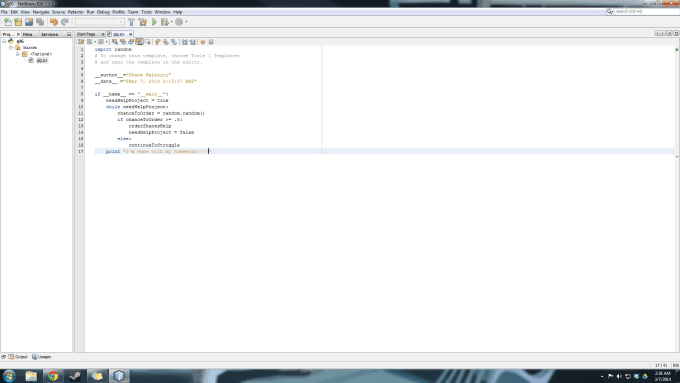Click the Clean and Build icon
Viewport: 680px width, 383px height.
click(142, 22)
